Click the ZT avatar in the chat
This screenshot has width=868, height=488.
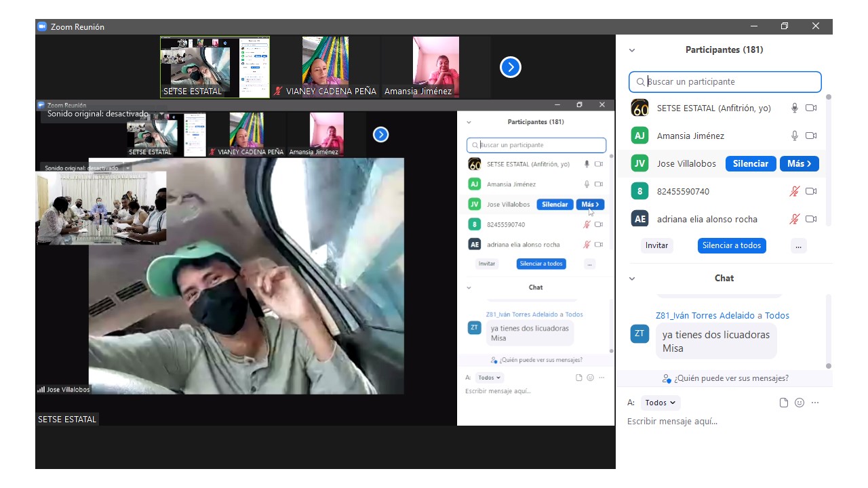tap(639, 333)
